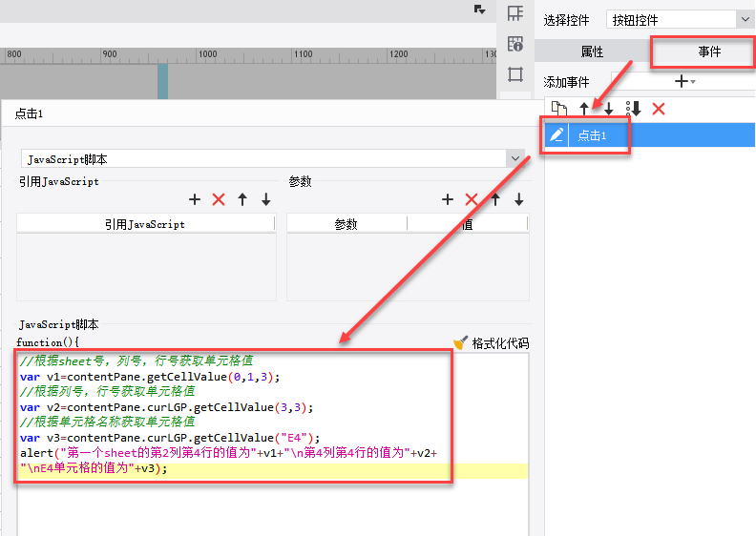Add a referenced JavaScript with the plus icon
The height and width of the screenshot is (536, 756).
tap(195, 199)
